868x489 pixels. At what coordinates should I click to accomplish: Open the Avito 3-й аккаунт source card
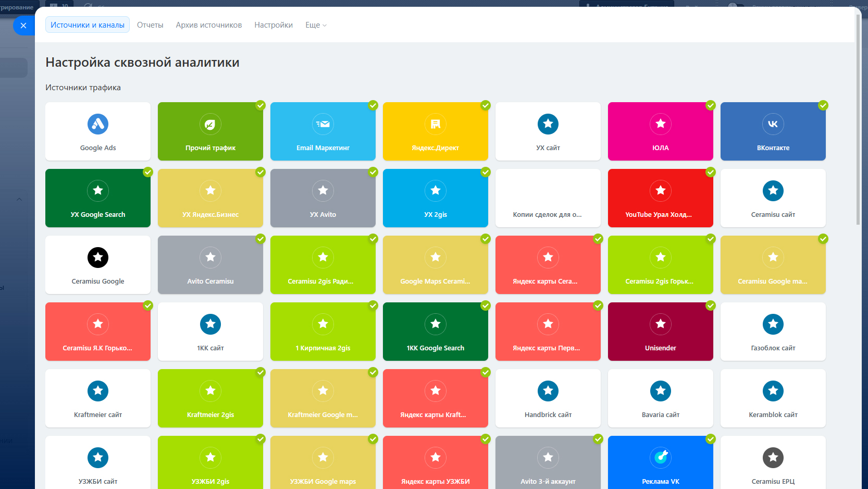tap(548, 462)
